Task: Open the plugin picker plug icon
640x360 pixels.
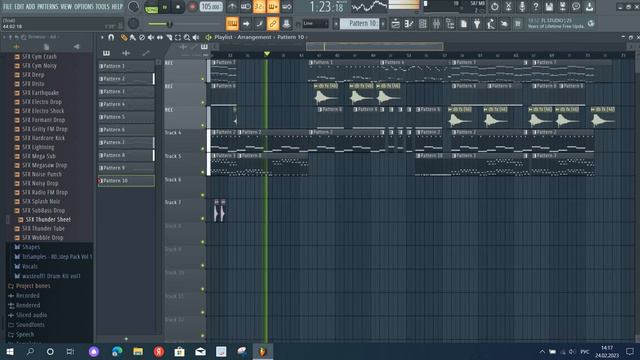Action: tap(477, 24)
